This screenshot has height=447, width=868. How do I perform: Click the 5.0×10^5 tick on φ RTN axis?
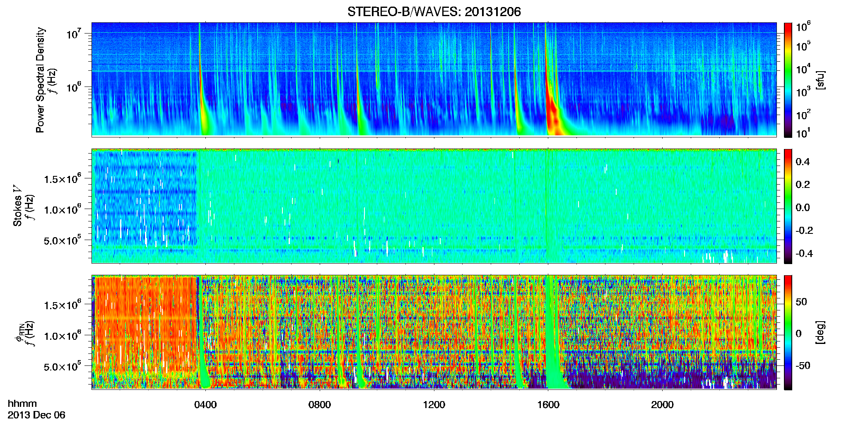click(x=63, y=367)
